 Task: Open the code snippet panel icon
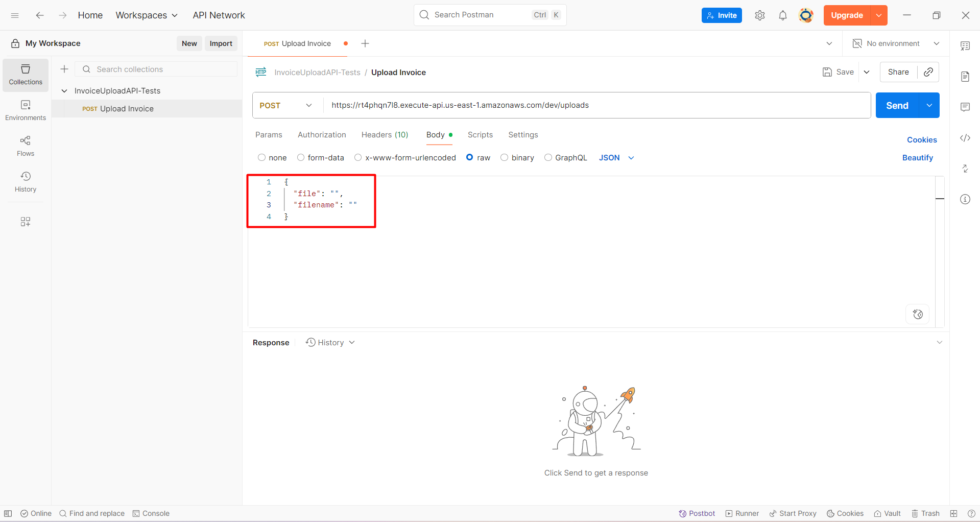click(965, 138)
